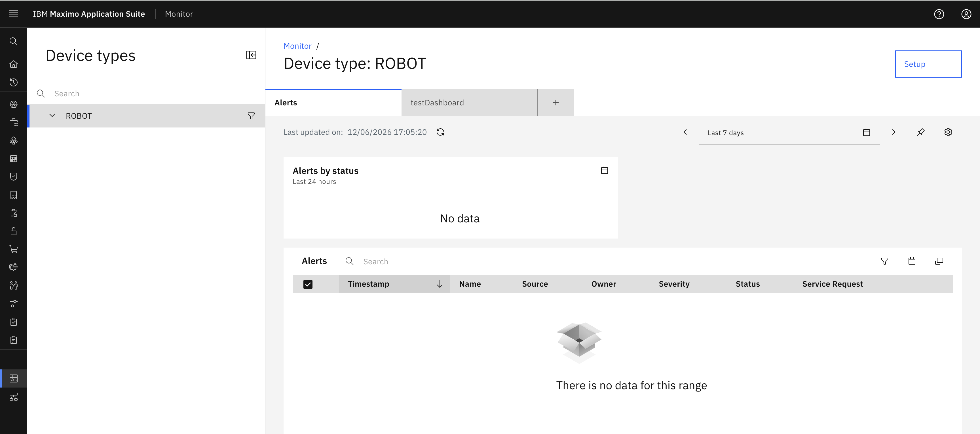The width and height of the screenshot is (980, 434).
Task: Click the Service Request column header
Action: point(832,284)
